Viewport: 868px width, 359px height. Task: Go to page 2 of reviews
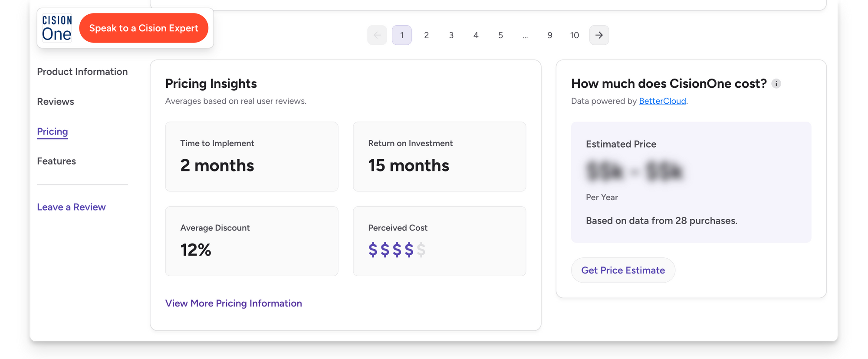point(426,35)
